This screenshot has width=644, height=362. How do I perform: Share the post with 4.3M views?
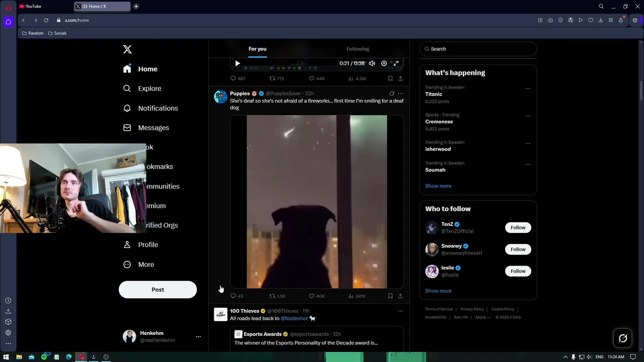[x=400, y=78]
